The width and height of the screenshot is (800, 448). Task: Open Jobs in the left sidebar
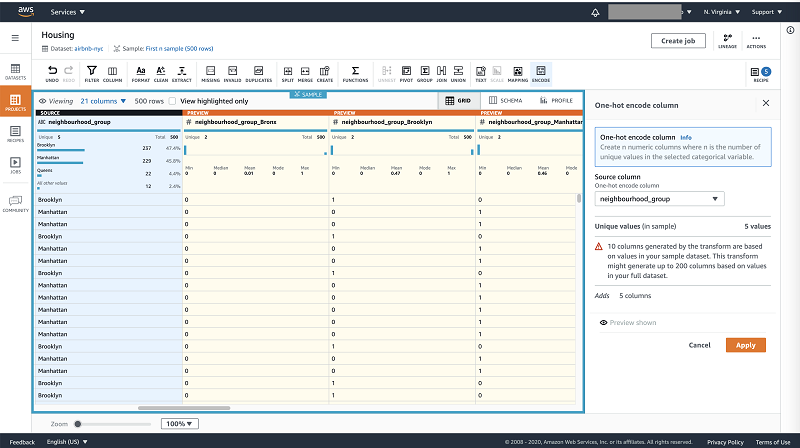point(16,165)
